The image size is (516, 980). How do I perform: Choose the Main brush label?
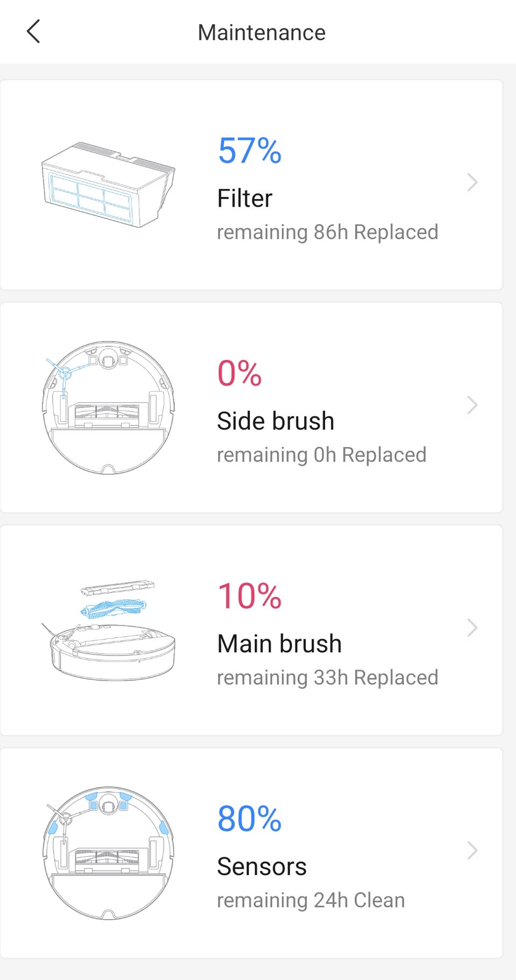[279, 644]
